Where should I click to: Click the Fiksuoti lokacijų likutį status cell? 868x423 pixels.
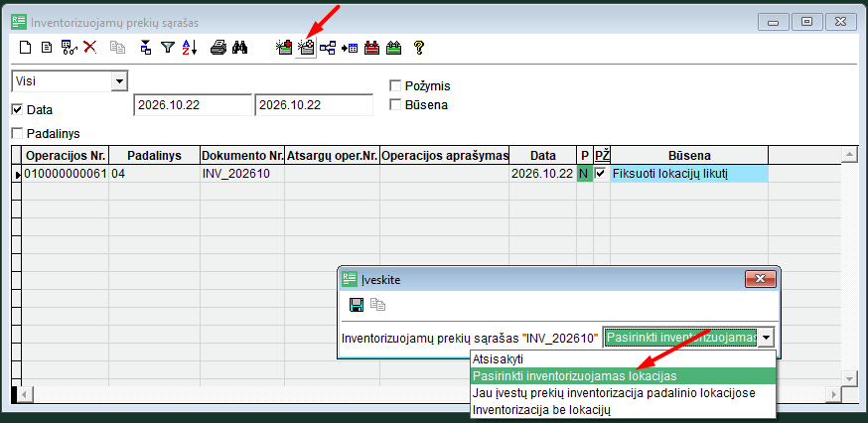[x=689, y=174]
